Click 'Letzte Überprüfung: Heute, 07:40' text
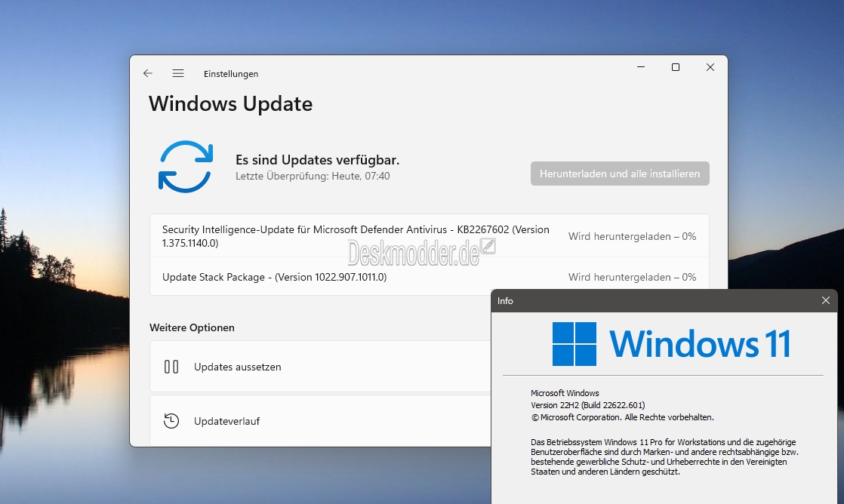 (x=313, y=176)
